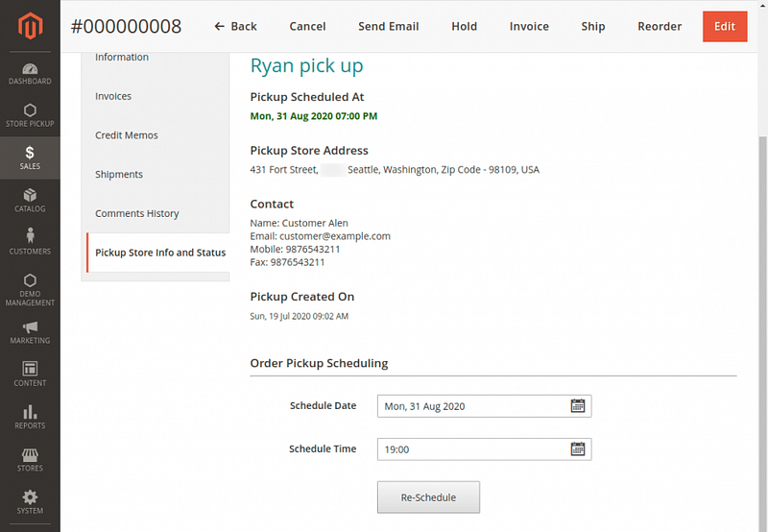Click the Magento logo icon
This screenshot has height=532, width=768.
(30, 26)
